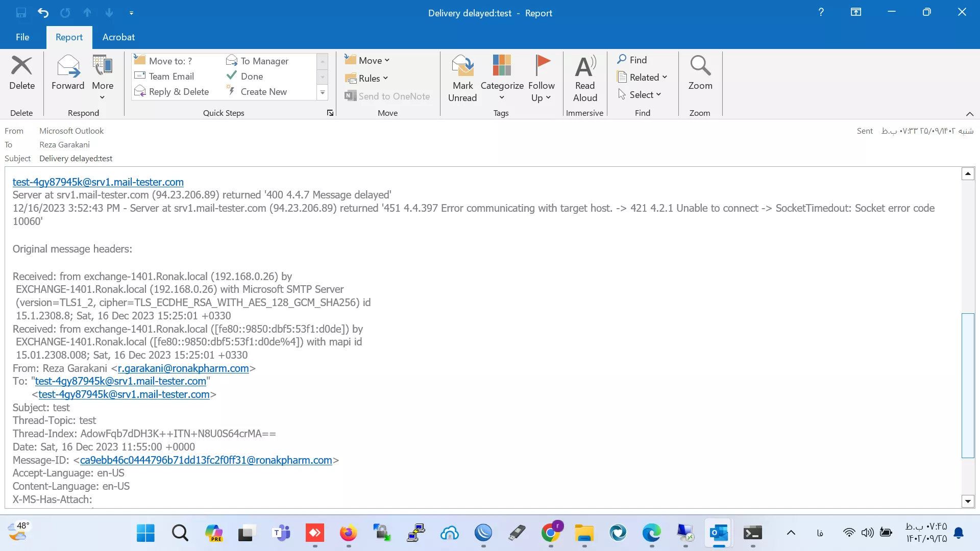Open the weather widget showing 48°
This screenshot has width=980, height=551.
tap(19, 531)
